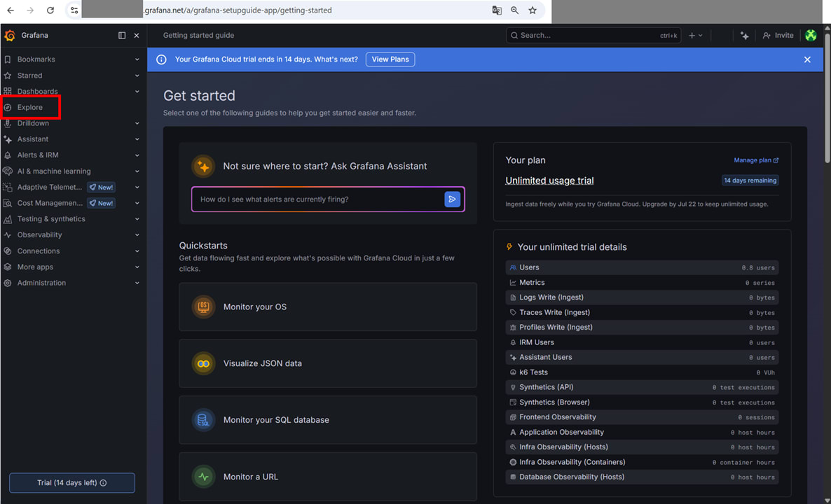Click the k6 Tests row

click(x=642, y=372)
